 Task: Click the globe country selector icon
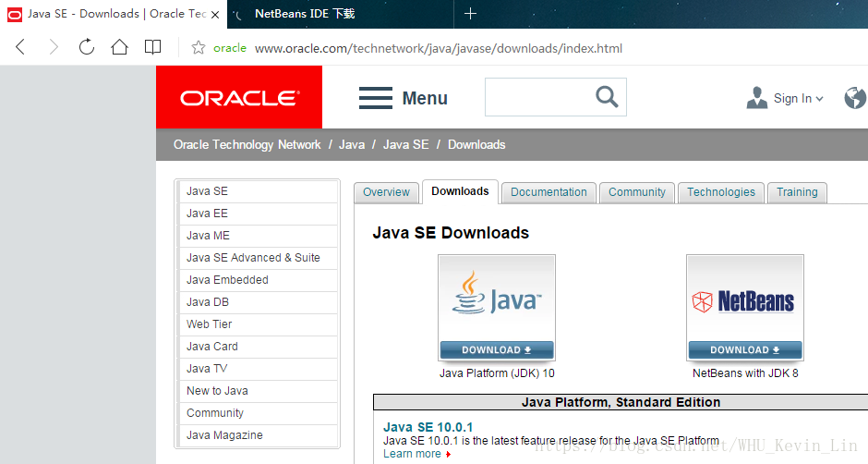coord(855,98)
